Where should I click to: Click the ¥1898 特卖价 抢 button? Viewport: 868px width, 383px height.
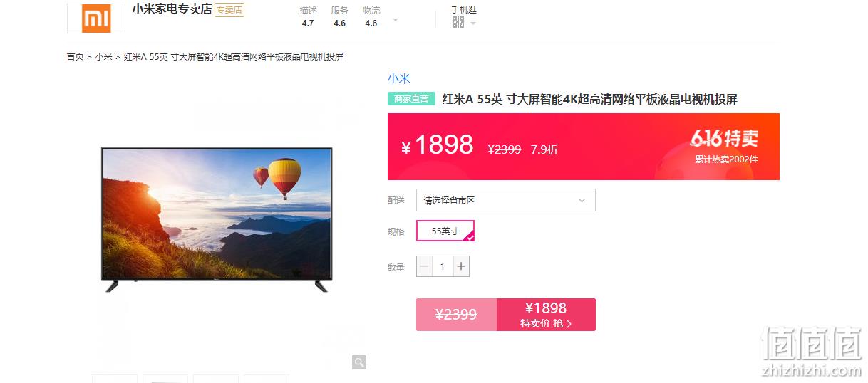546,315
